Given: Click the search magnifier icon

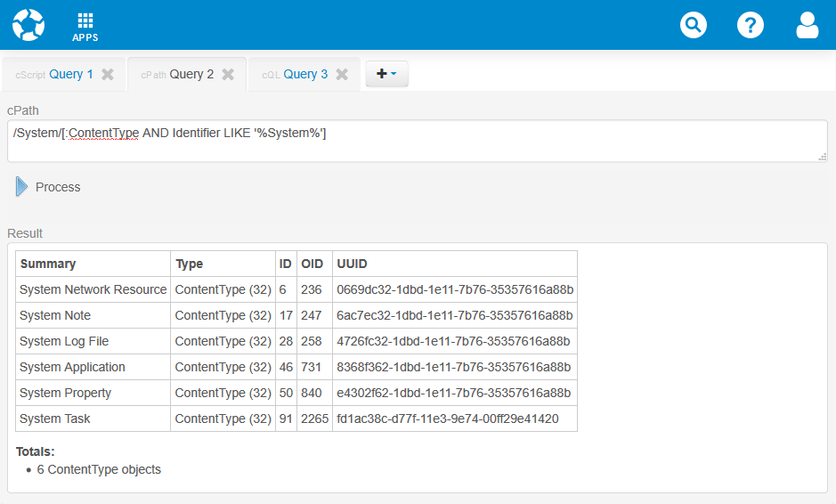Looking at the screenshot, I should (694, 25).
